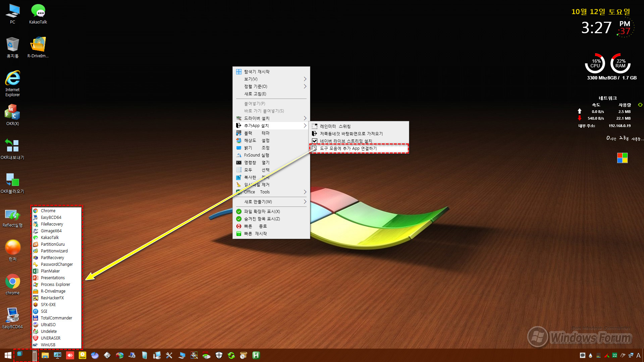Open KakaoTalk desktop shortcut icon
Image resolution: width=644 pixels, height=362 pixels.
pyautogui.click(x=38, y=14)
